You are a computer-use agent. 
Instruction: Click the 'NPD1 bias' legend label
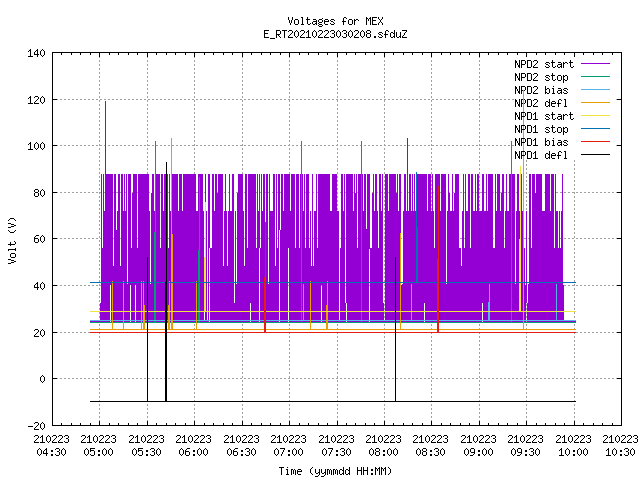(x=541, y=142)
